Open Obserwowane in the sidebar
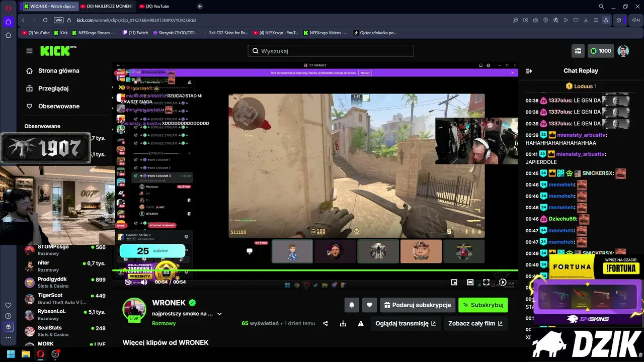The width and height of the screenshot is (644, 362). pyautogui.click(x=59, y=106)
